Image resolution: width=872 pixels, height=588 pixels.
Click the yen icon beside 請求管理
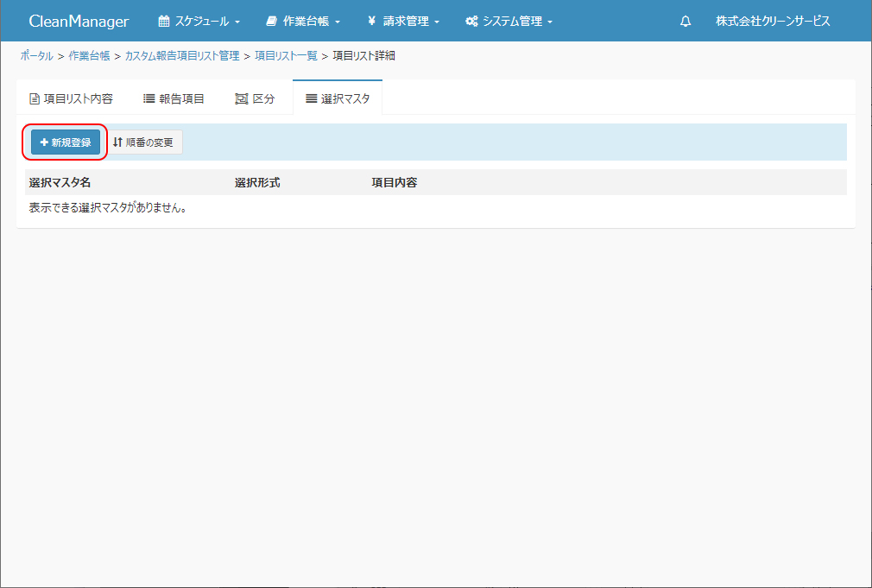pyautogui.click(x=371, y=22)
